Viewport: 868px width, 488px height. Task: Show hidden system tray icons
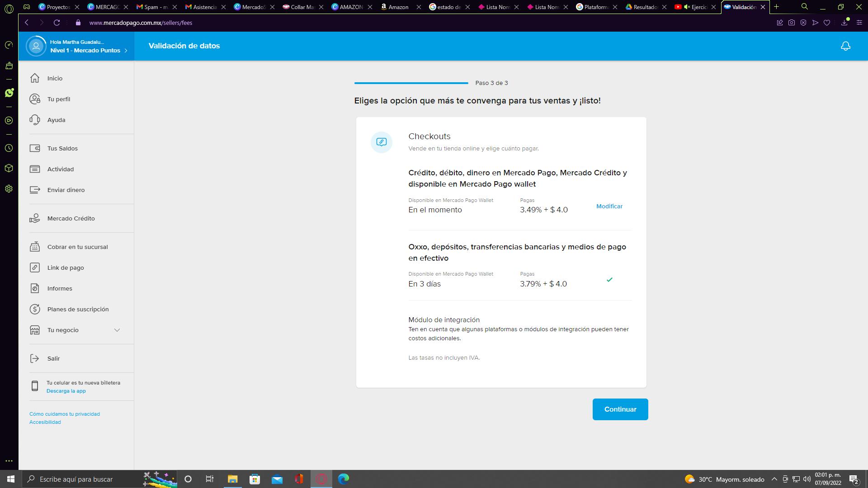[x=774, y=479]
